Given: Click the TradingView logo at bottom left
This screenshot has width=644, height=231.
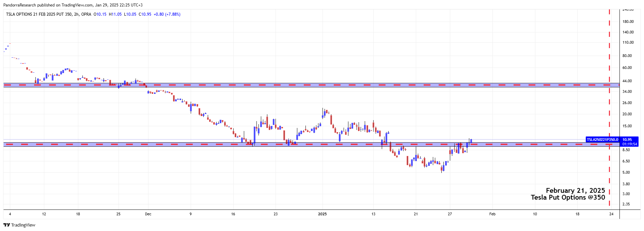Looking at the screenshot, I should (19, 225).
